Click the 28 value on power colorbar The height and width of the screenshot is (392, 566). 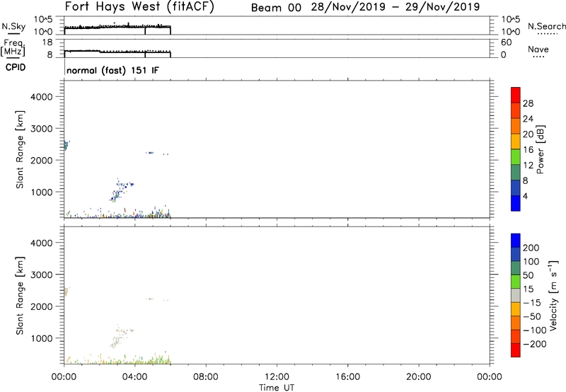(528, 103)
